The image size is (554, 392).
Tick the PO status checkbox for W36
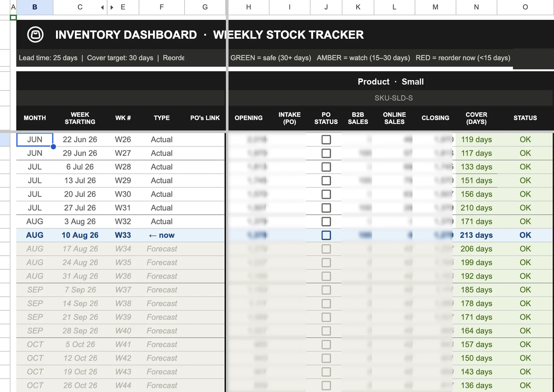(326, 276)
